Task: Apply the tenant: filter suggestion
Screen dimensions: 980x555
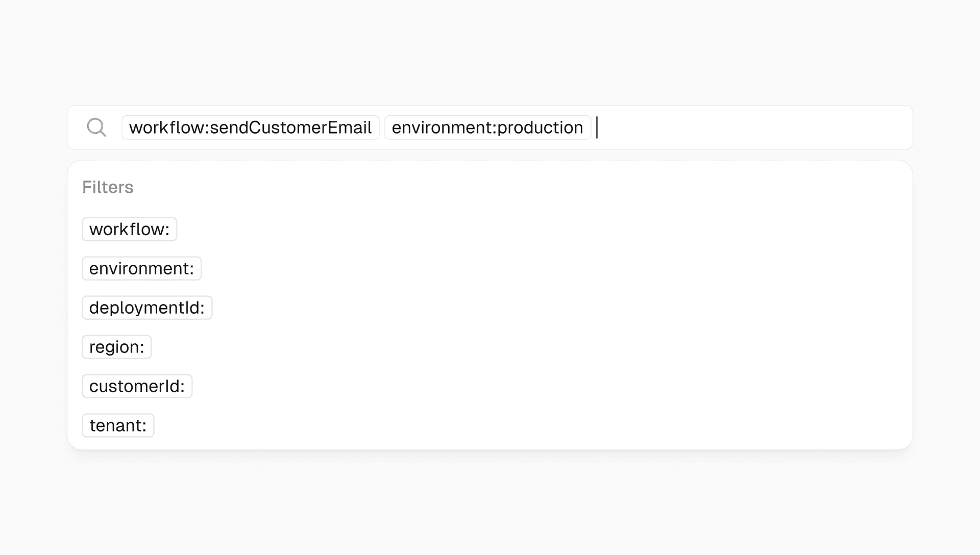Action: 118,425
